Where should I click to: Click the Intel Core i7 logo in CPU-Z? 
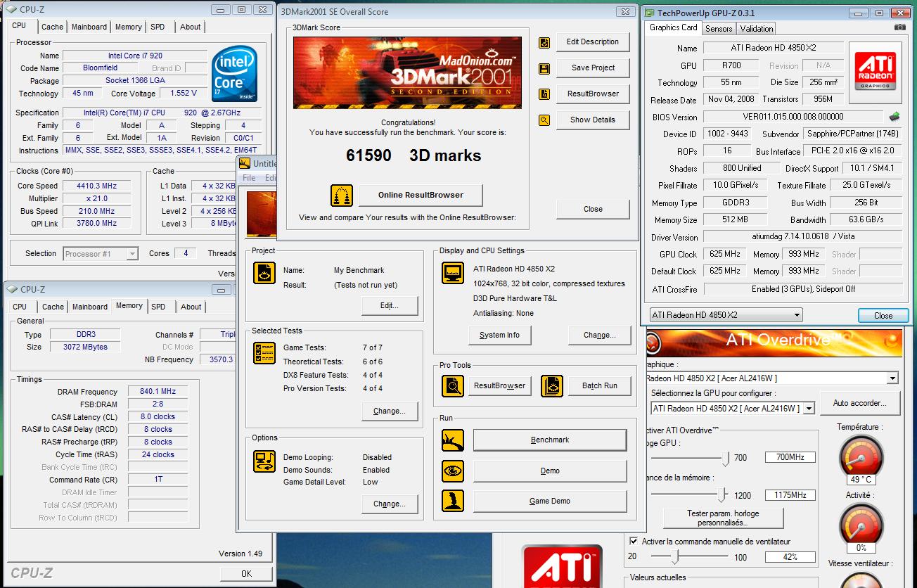(x=235, y=73)
